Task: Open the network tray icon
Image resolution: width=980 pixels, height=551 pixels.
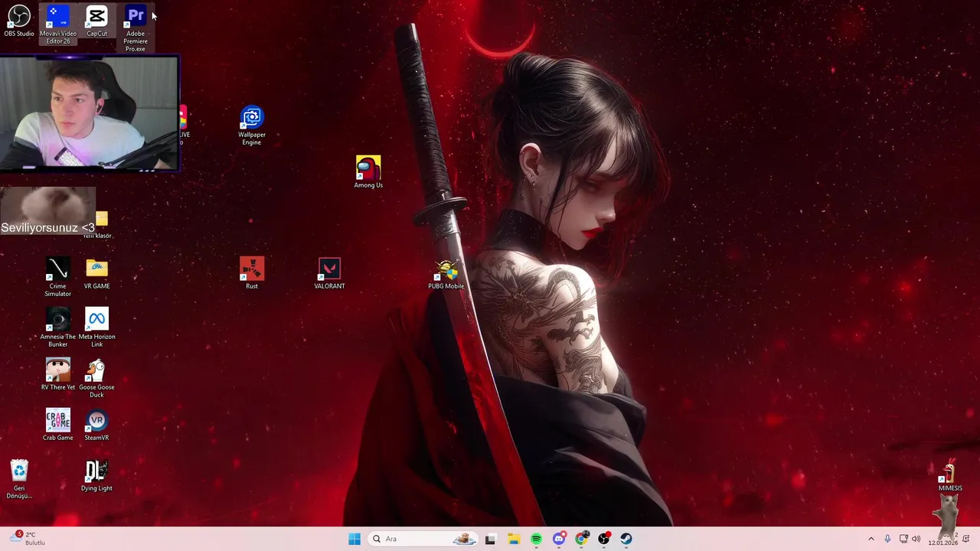Action: (903, 539)
